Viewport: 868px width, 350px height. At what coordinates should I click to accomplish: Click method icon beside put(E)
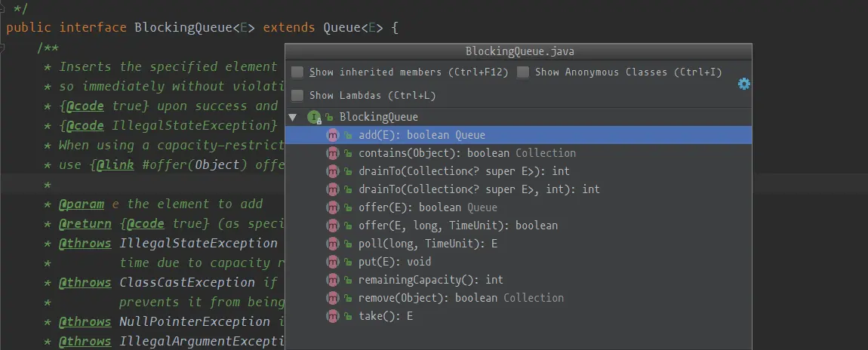point(333,262)
